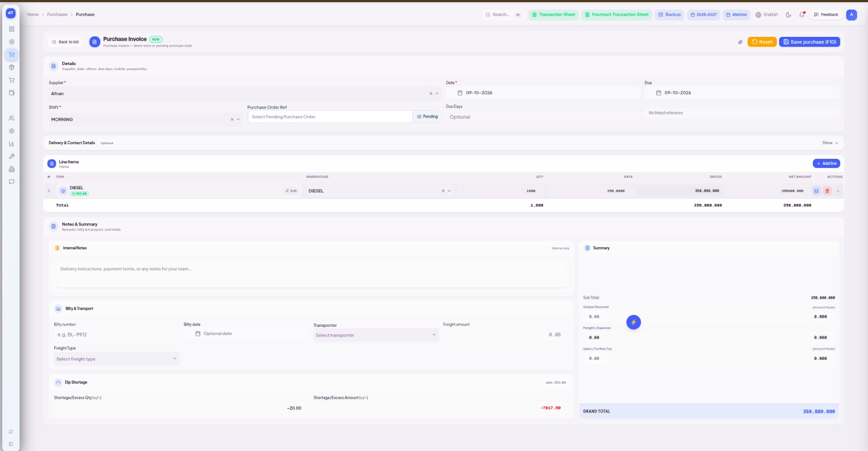Open the Transaction Sheet shortcut
The width and height of the screenshot is (868, 451).
coord(553,15)
